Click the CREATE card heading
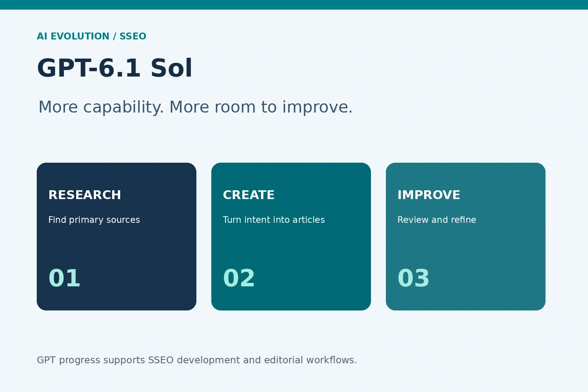 click(x=249, y=195)
